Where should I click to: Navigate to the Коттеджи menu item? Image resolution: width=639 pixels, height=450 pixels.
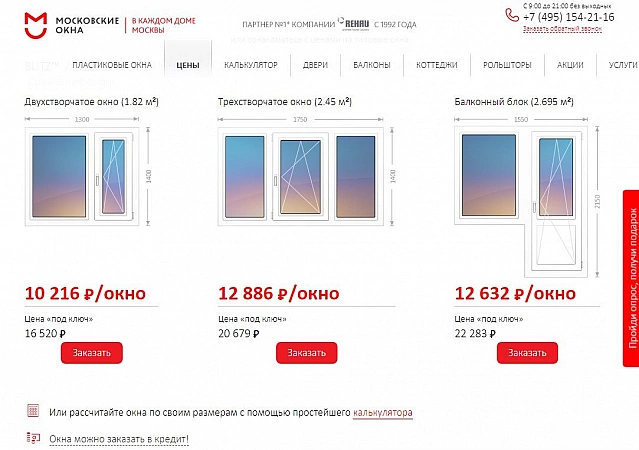(436, 65)
